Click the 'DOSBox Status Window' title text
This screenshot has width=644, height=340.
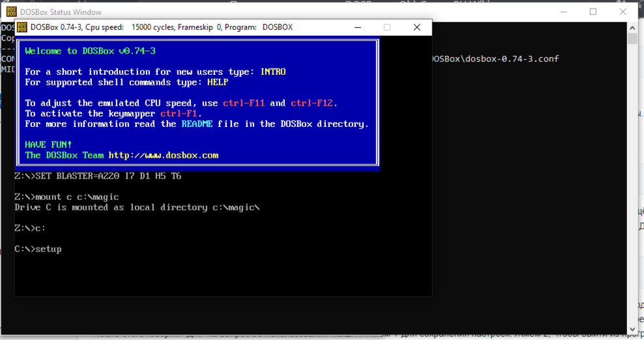tap(61, 12)
